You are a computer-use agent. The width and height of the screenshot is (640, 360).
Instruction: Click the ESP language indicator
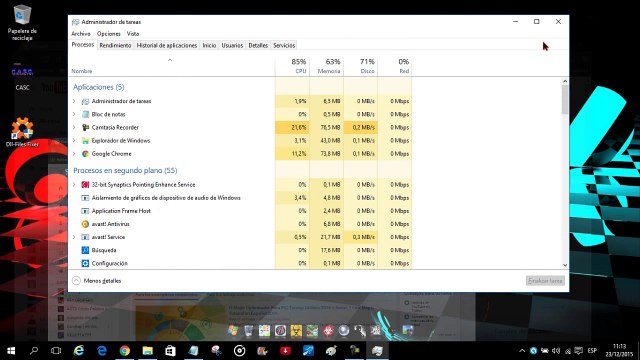[x=592, y=351]
